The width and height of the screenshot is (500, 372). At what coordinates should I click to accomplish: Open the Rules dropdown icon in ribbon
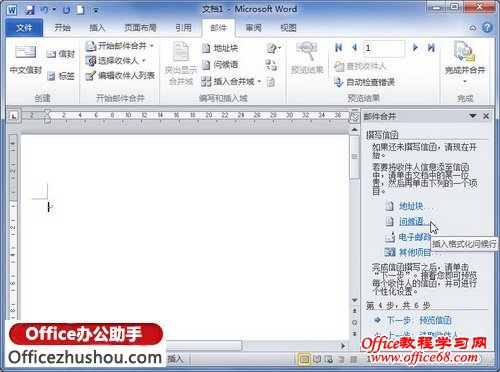pyautogui.click(x=274, y=49)
